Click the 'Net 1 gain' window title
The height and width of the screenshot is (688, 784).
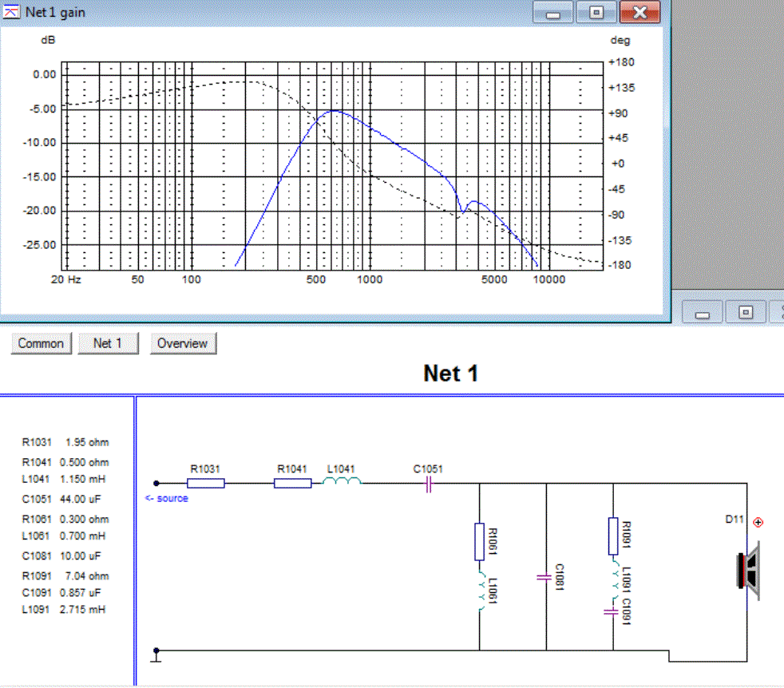tap(55, 12)
